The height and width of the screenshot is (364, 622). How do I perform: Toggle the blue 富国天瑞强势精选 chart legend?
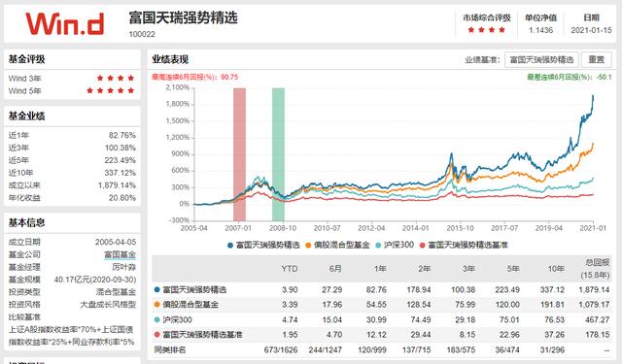click(x=263, y=246)
